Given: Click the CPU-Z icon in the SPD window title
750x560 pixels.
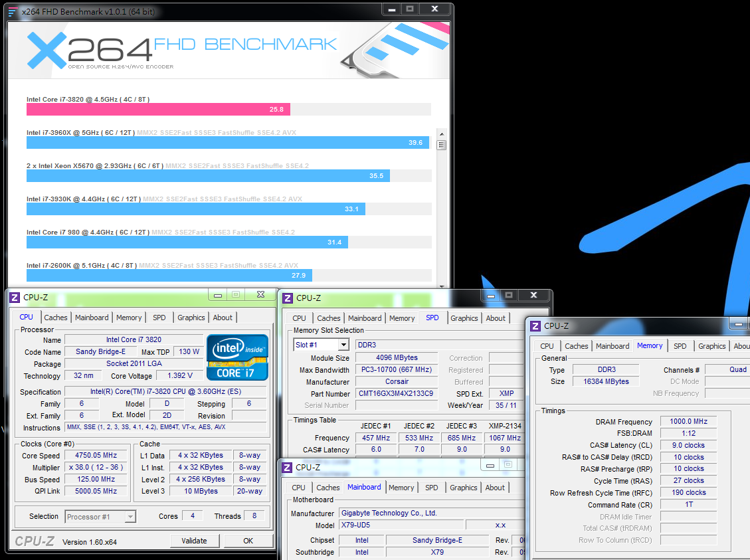Looking at the screenshot, I should [x=288, y=298].
